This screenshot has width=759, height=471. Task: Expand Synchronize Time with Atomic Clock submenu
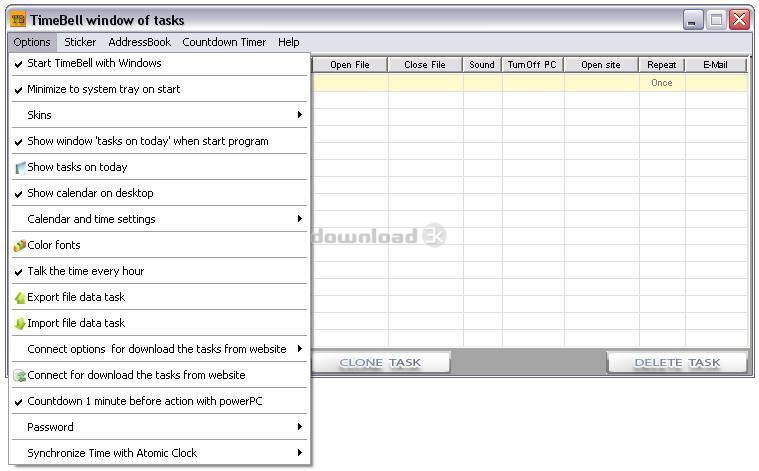coord(159,453)
